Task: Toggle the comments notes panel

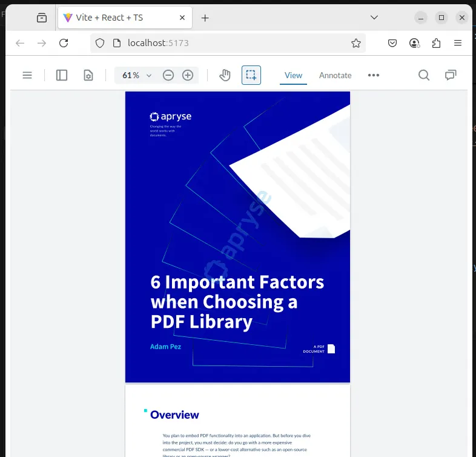Action: 451,75
